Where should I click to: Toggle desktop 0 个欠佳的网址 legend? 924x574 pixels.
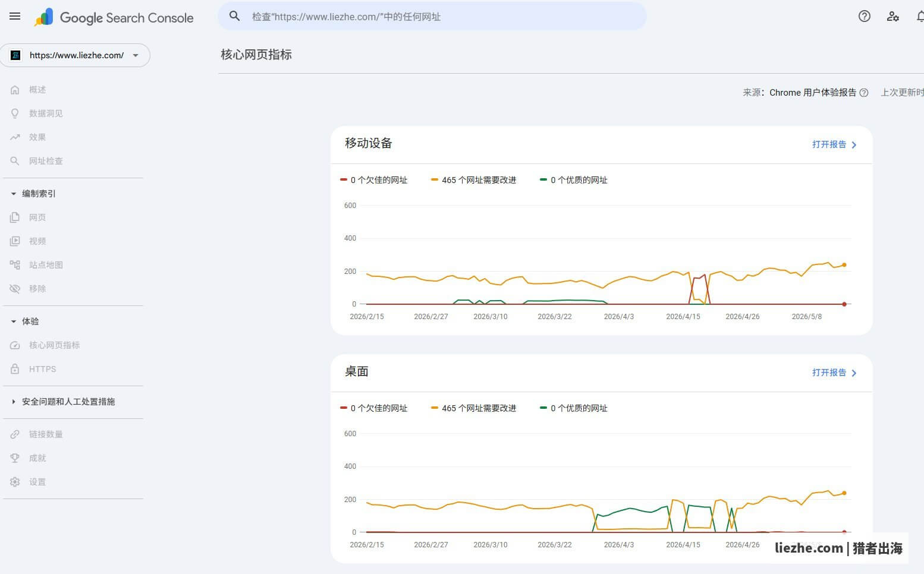pyautogui.click(x=374, y=408)
